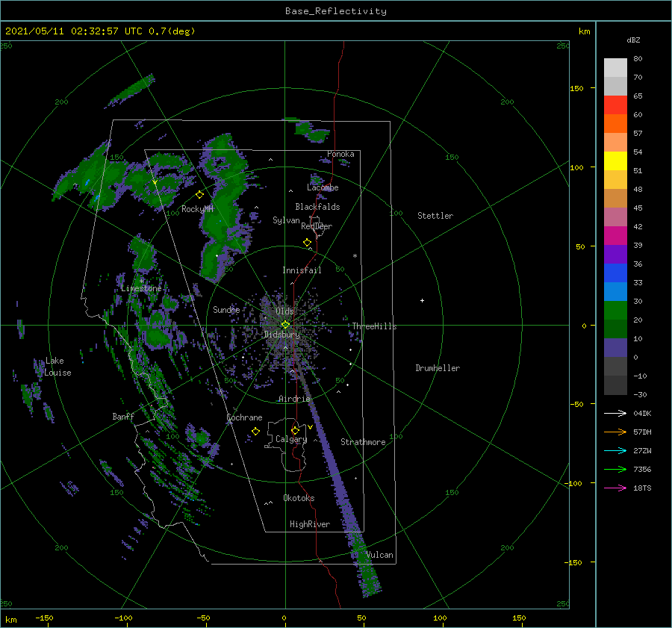
Task: Click the Sundre town label
Action: click(226, 310)
